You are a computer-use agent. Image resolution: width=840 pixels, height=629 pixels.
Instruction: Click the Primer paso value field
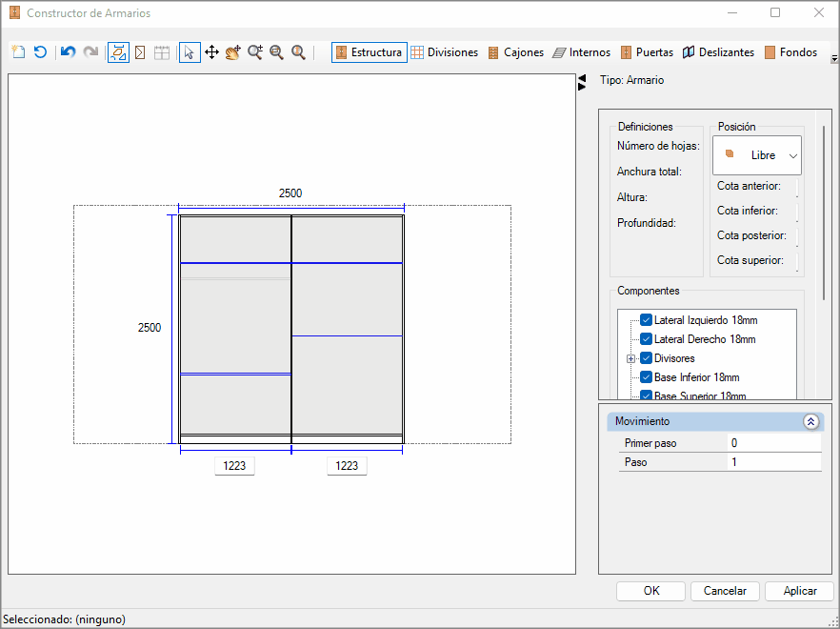point(774,443)
